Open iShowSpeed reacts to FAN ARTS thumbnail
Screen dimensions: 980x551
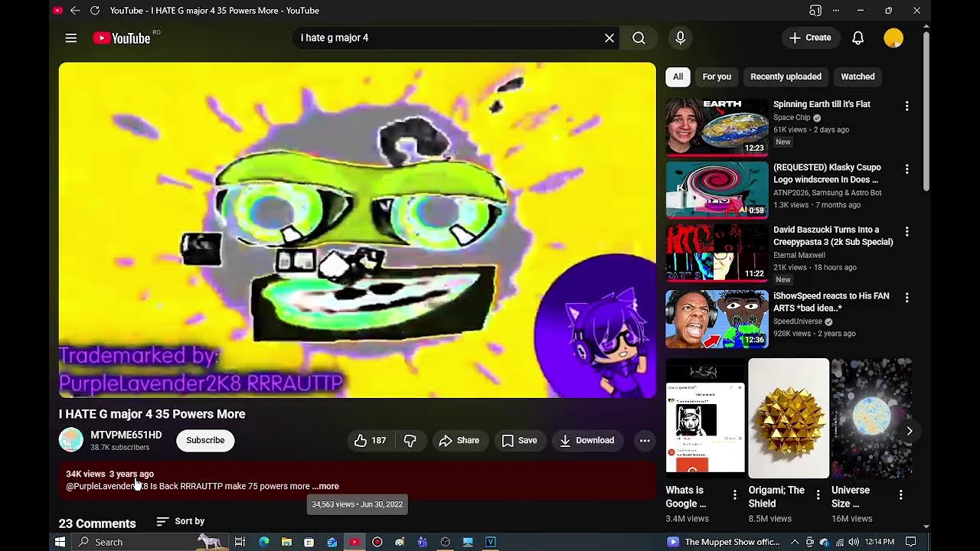(x=717, y=319)
